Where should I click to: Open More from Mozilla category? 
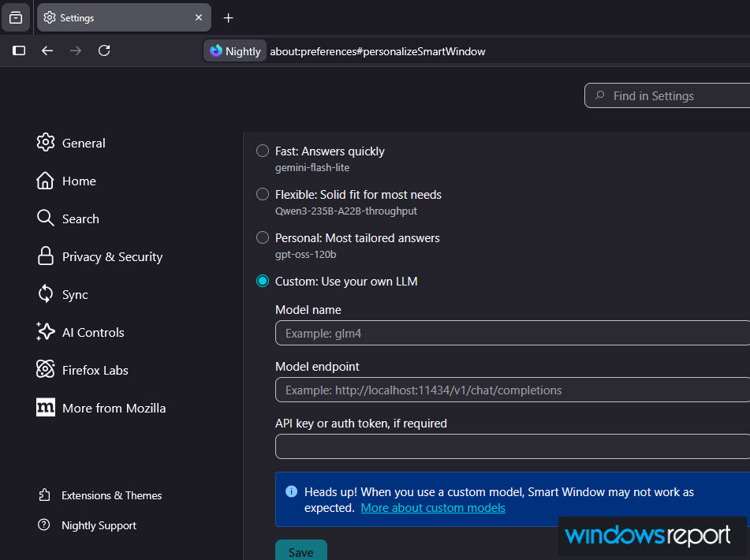(102, 408)
